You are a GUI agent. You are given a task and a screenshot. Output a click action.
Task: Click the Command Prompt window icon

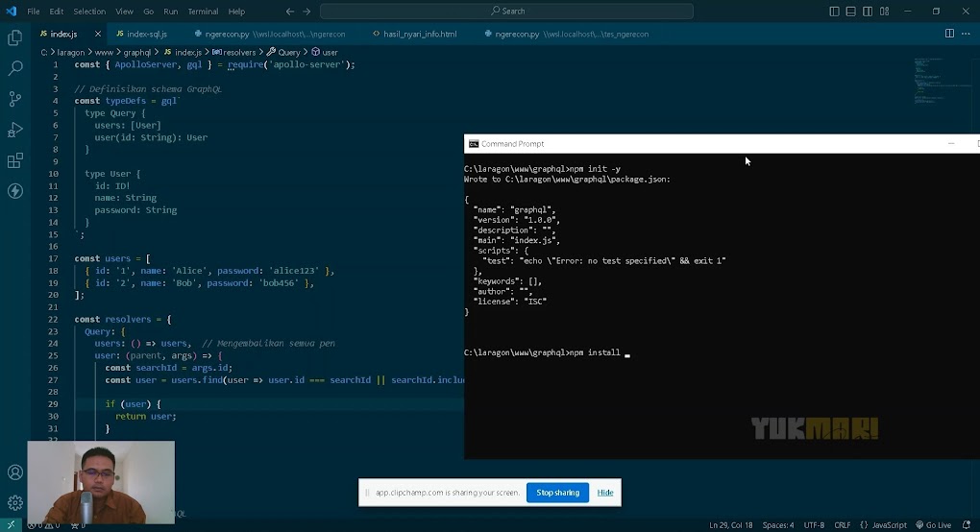tap(474, 144)
